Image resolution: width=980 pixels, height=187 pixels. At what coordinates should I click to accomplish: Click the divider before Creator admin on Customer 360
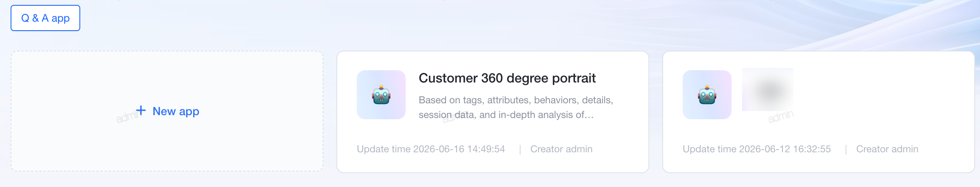520,149
